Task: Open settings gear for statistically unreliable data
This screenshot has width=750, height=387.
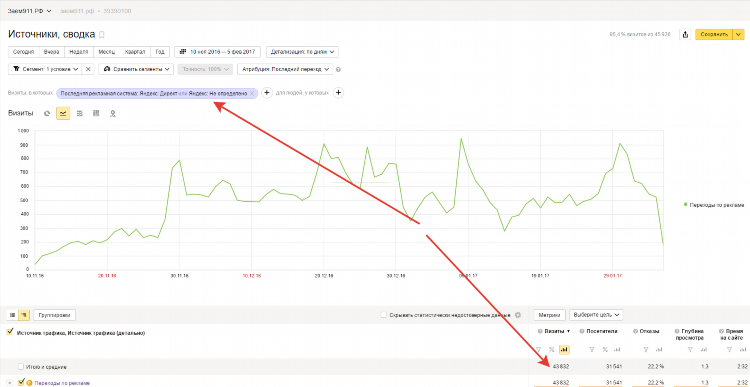Action: pyautogui.click(x=518, y=315)
